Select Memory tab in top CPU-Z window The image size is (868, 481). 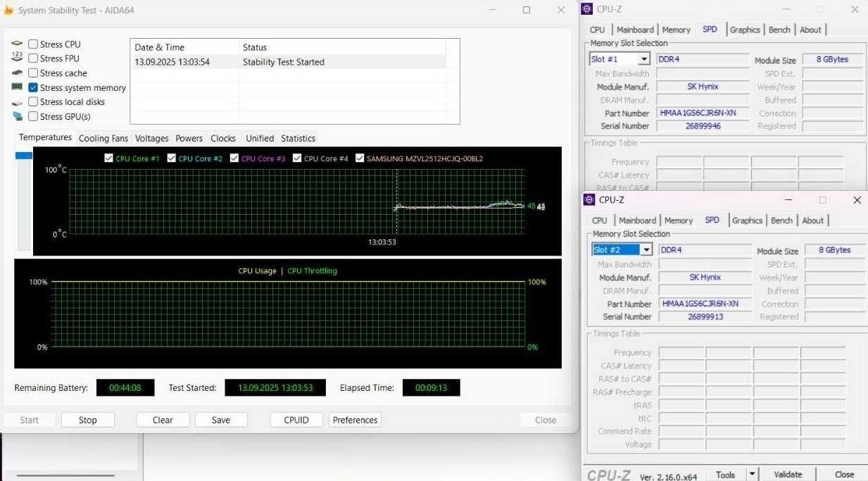[677, 30]
